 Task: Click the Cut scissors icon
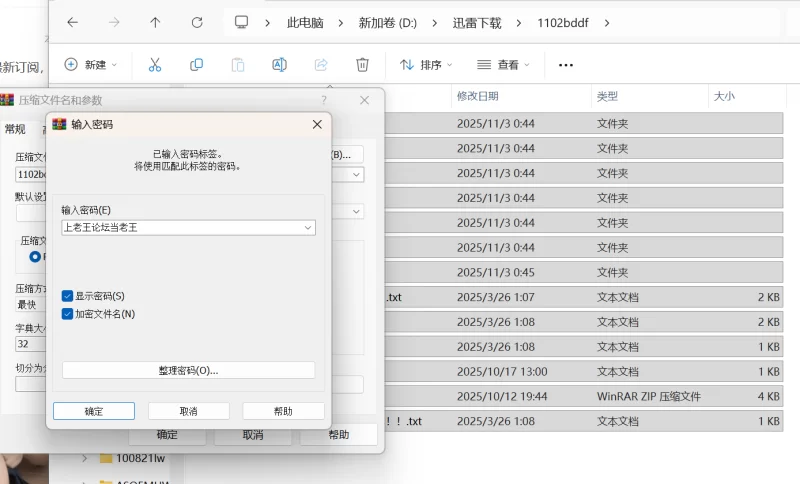coord(155,65)
